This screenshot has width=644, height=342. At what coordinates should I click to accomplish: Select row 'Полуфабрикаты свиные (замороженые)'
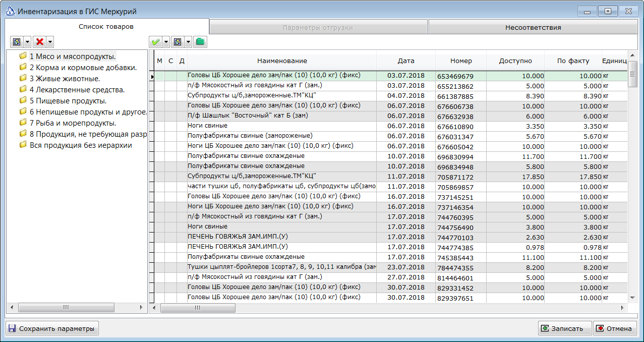pos(390,136)
